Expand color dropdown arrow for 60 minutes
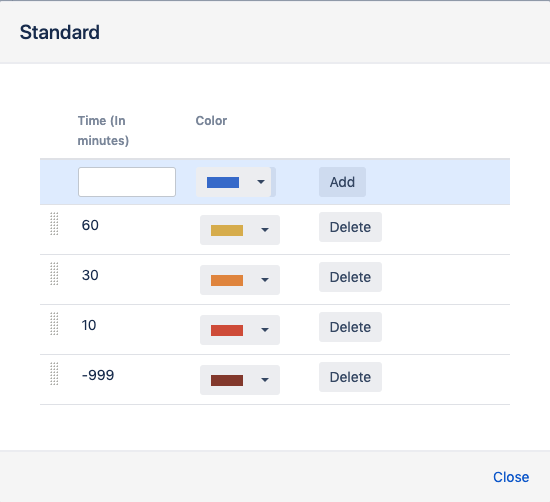This screenshot has height=502, width=550. click(x=265, y=230)
